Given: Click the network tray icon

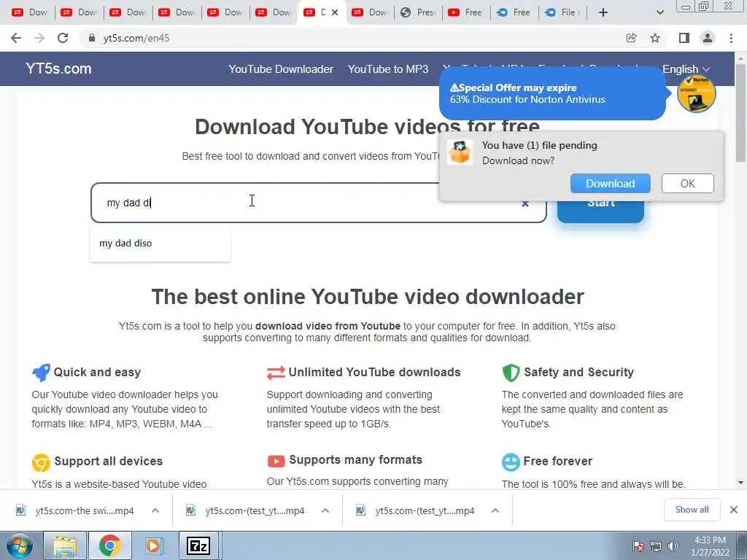Looking at the screenshot, I should (x=656, y=546).
